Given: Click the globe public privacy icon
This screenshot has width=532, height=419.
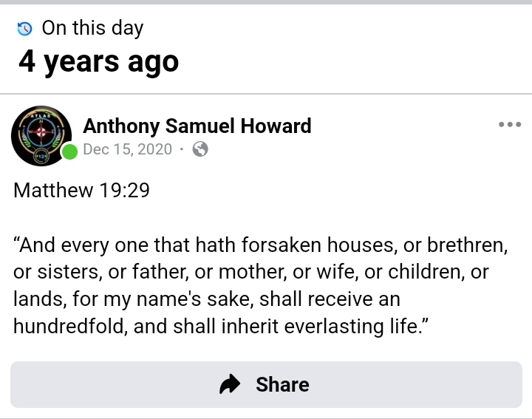Looking at the screenshot, I should pos(199,149).
